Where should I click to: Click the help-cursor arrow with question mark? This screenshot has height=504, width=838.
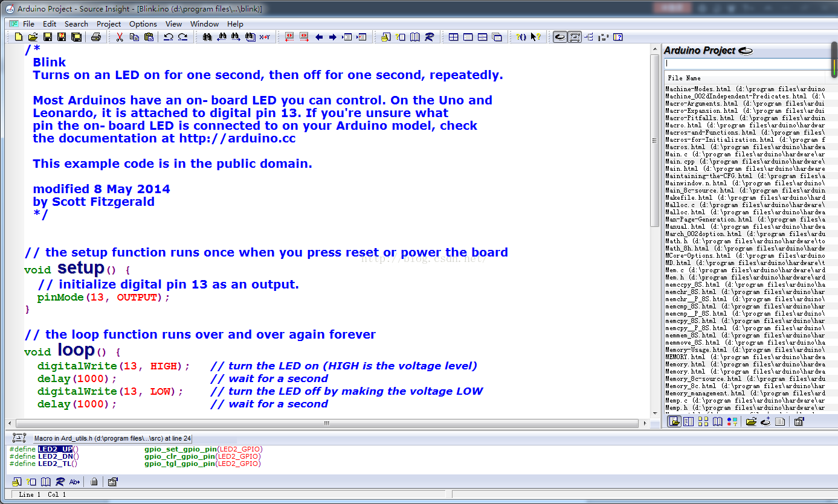(535, 37)
